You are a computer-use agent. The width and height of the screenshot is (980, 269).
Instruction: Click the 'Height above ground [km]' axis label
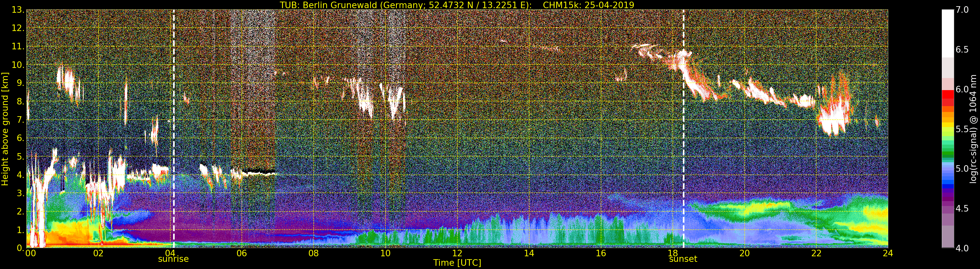click(x=5, y=129)
